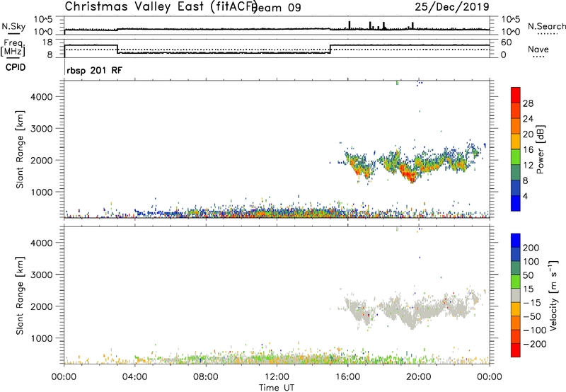The image size is (566, 392).
Task: Click the 100 label on the velocity colorbar
Action: pyautogui.click(x=531, y=262)
